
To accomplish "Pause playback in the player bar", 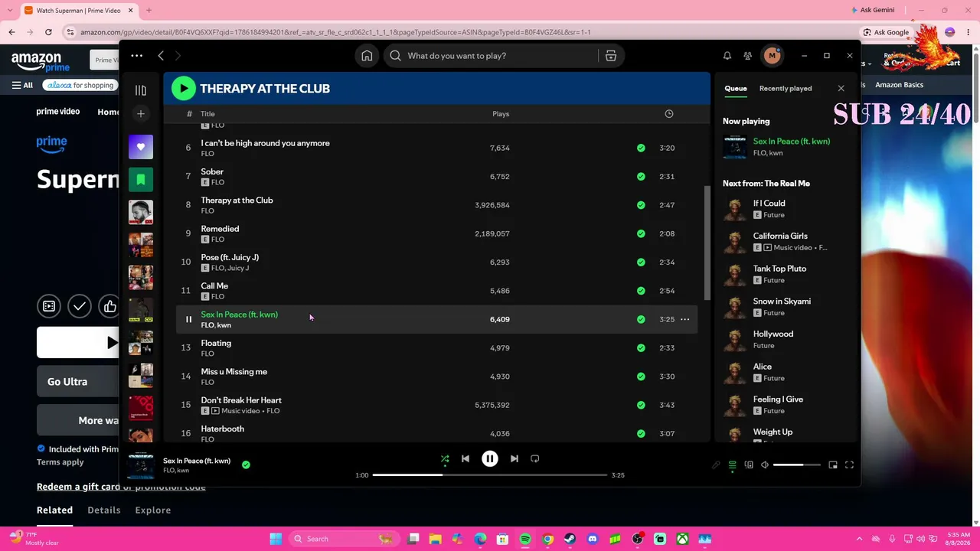I will [x=490, y=459].
